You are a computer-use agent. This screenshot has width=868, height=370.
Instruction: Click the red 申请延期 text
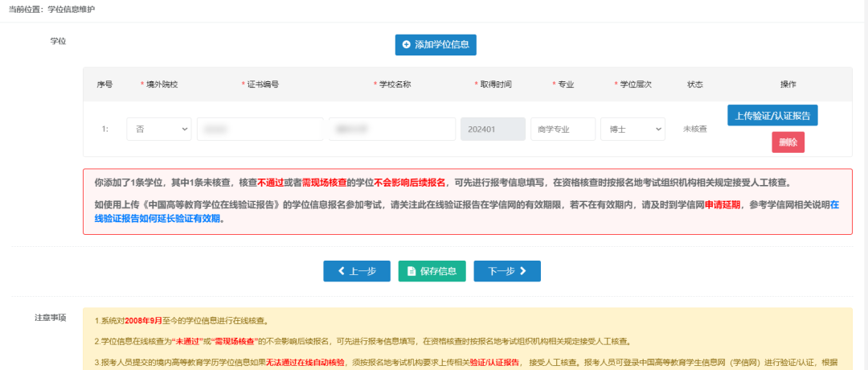722,204
